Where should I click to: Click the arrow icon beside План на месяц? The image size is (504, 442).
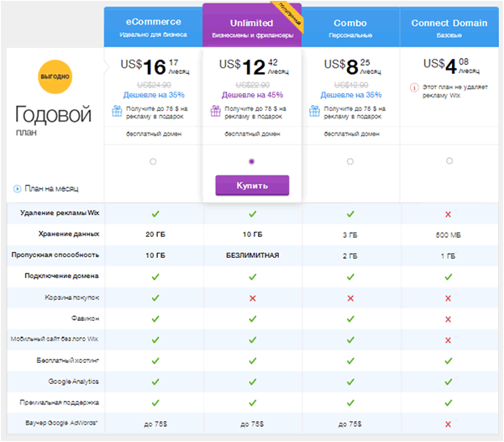point(17,189)
